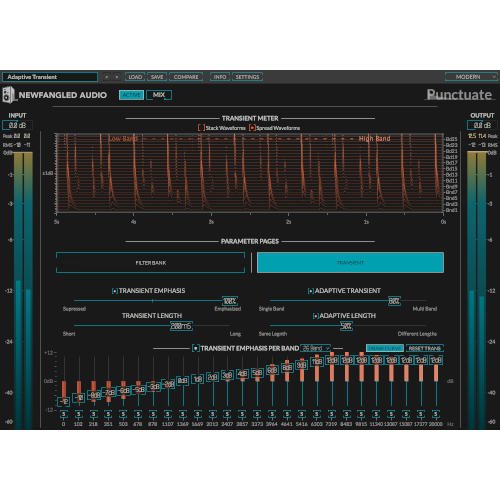Image resolution: width=500 pixels, height=500 pixels.
Task: Solo the 5416 Hz band
Action: pyautogui.click(x=302, y=414)
